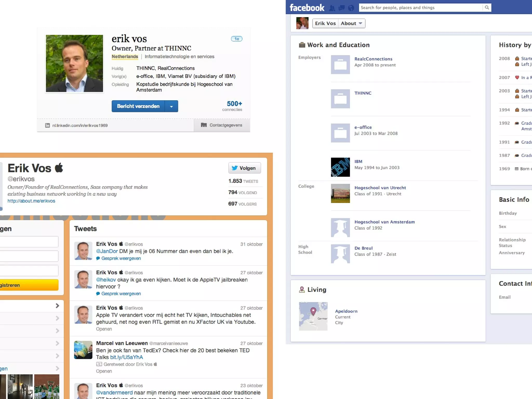Screen dimensions: 532x399
Task: Click the Contactgegevens card icon
Action: click(204, 125)
